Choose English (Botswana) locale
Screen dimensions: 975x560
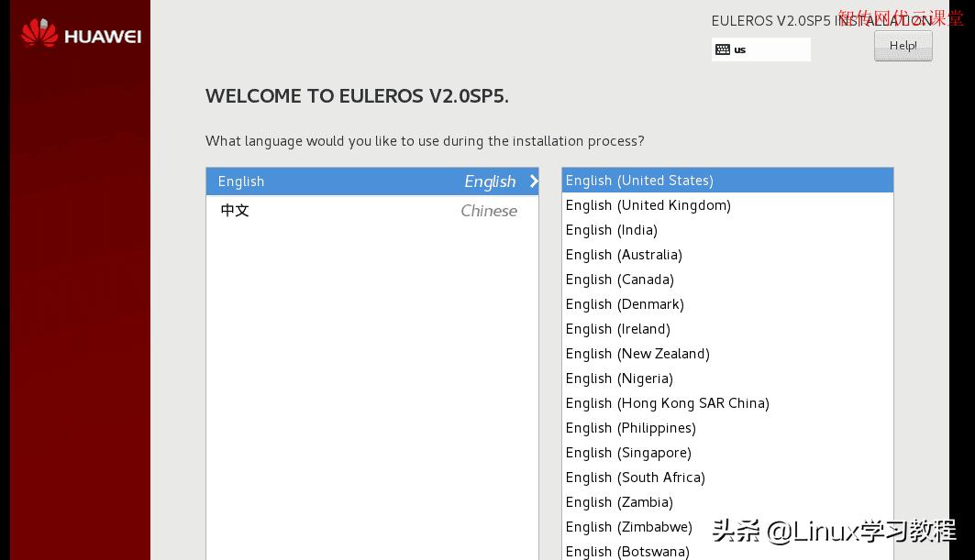(727, 551)
